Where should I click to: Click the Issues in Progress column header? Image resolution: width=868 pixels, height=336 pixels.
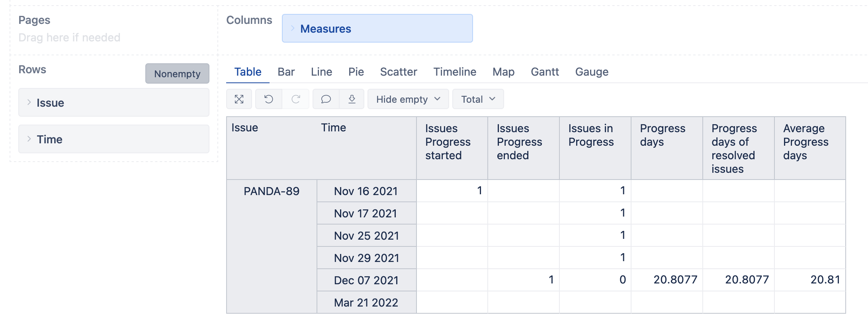(595, 148)
